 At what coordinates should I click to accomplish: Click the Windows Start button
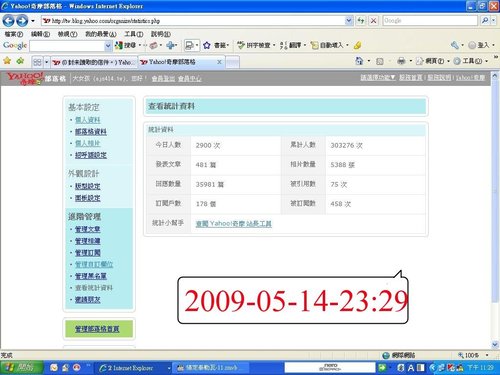coord(22,368)
